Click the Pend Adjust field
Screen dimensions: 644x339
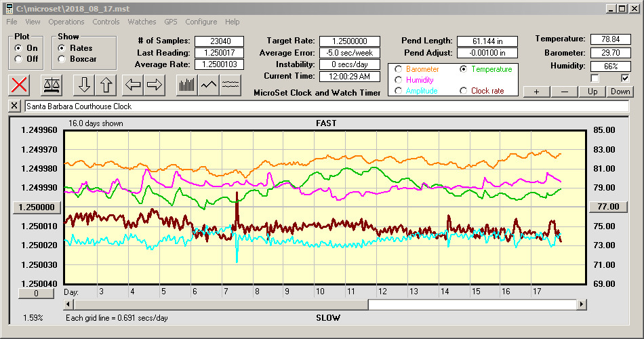click(487, 53)
